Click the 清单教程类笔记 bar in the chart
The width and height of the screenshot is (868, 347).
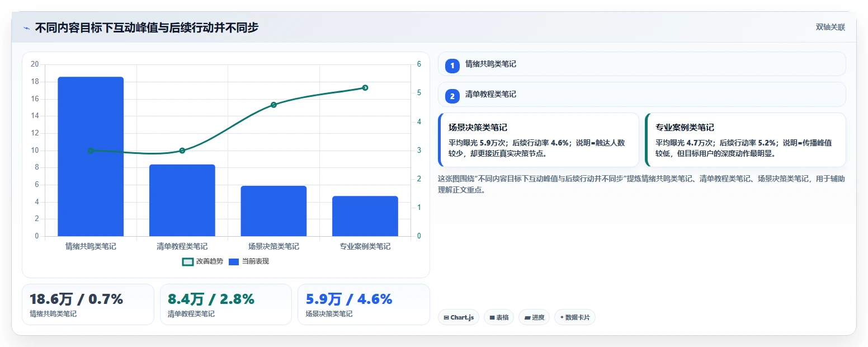(x=182, y=200)
